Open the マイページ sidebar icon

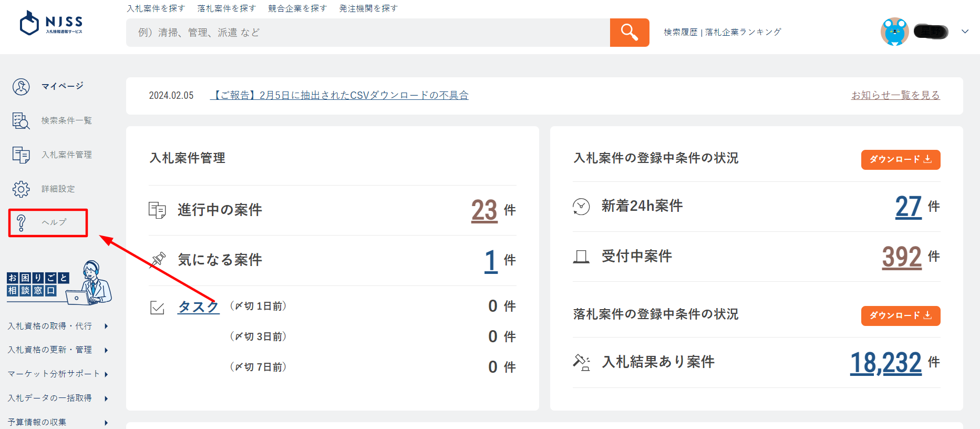pos(21,87)
